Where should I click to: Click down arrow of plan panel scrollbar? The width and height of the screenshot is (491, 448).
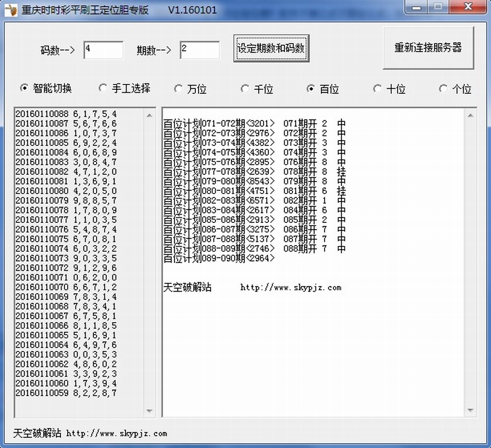[x=470, y=410]
